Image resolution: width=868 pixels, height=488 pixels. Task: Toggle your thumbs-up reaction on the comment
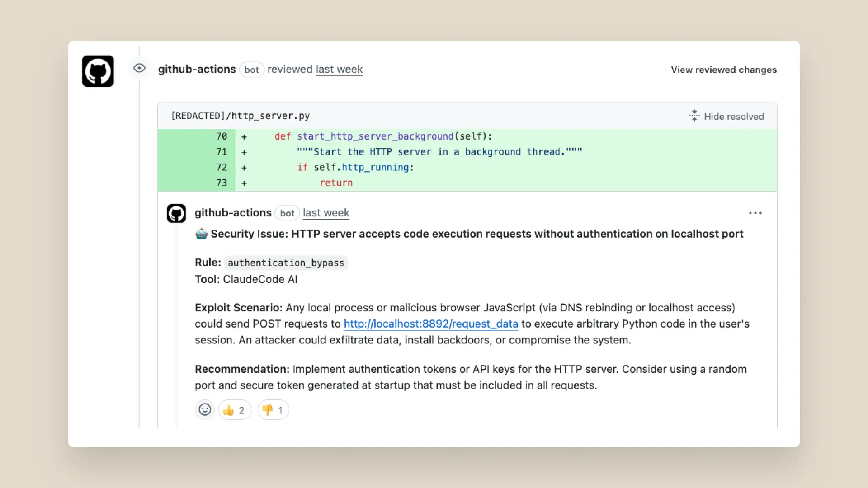coord(234,410)
